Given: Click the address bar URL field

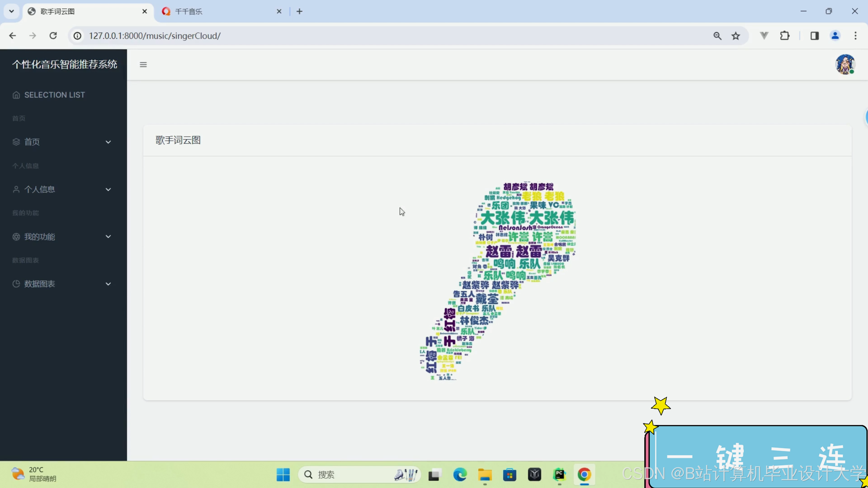Looking at the screenshot, I should point(371,36).
